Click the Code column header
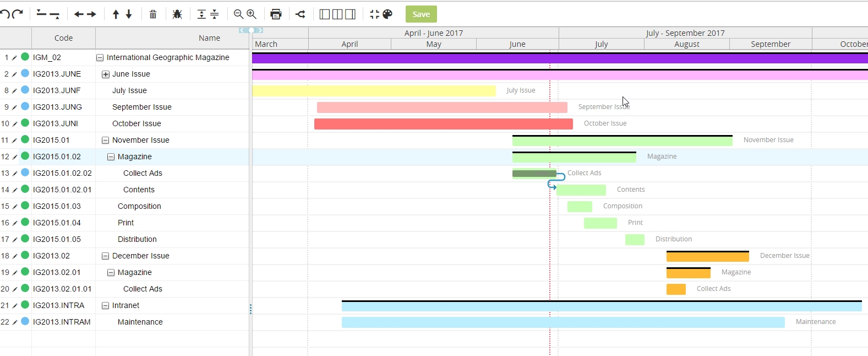 pyautogui.click(x=63, y=38)
